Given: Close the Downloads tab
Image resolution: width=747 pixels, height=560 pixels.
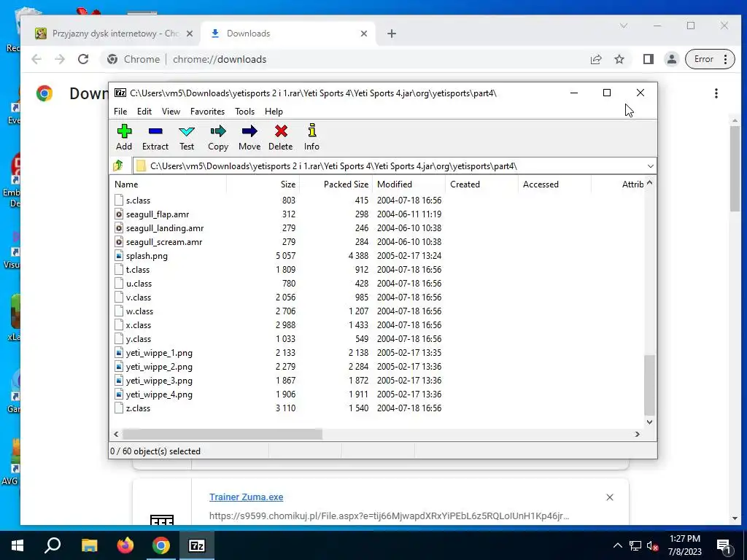Looking at the screenshot, I should click(x=364, y=34).
